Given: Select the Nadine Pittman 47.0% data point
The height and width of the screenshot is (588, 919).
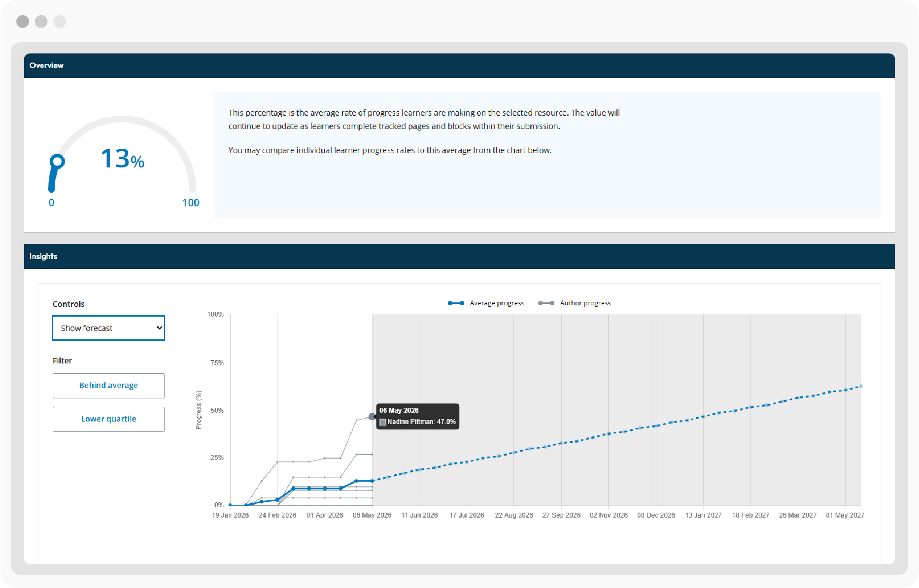Looking at the screenshot, I should pyautogui.click(x=372, y=417).
